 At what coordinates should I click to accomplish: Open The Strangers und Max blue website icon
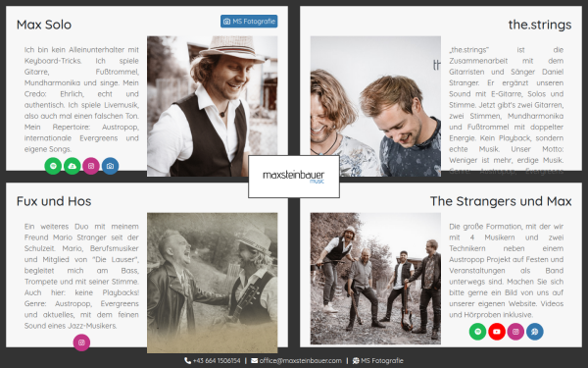click(535, 332)
